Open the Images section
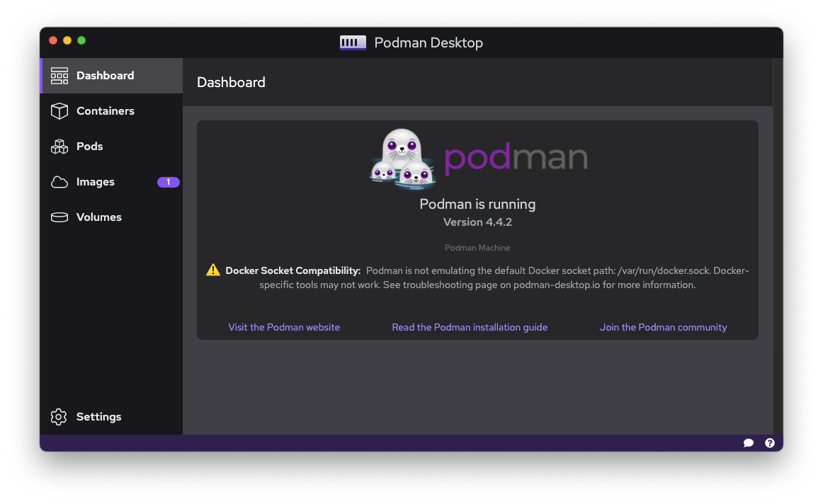The width and height of the screenshot is (823, 504). pyautogui.click(x=93, y=182)
